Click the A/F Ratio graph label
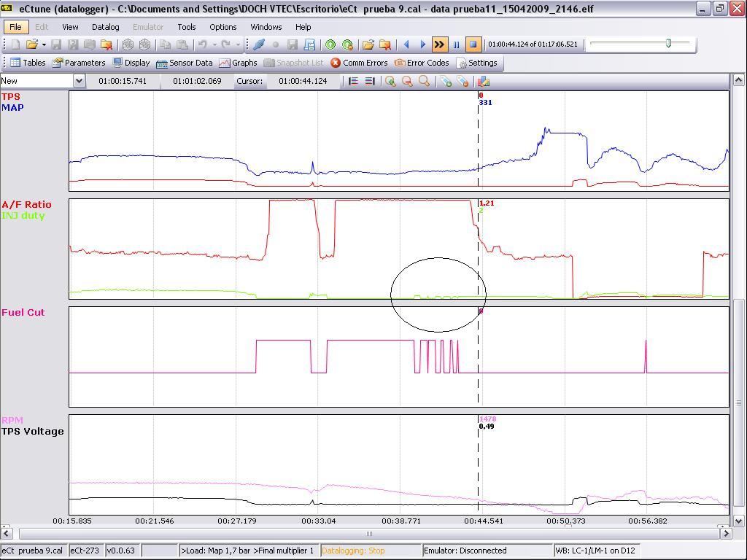747x560 pixels. coord(26,205)
